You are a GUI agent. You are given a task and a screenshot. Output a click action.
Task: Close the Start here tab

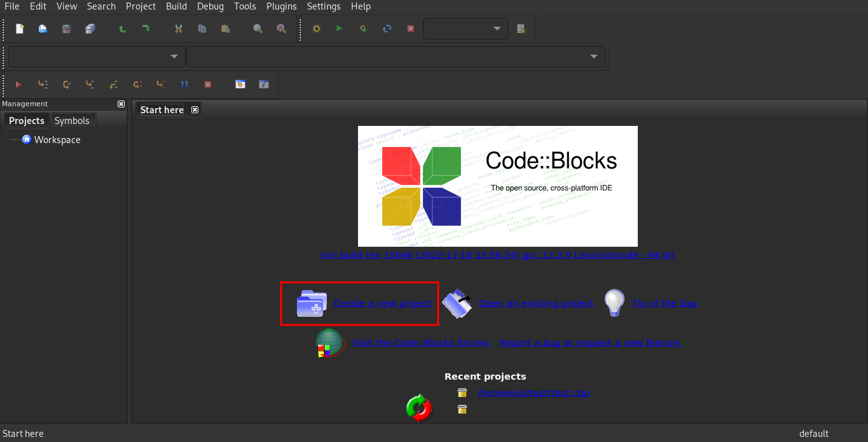(x=195, y=109)
